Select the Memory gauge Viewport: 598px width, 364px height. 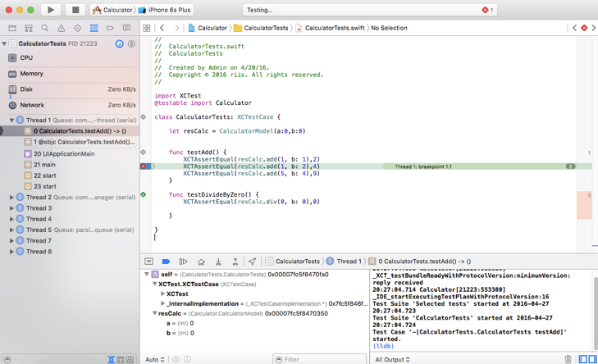pyautogui.click(x=70, y=74)
